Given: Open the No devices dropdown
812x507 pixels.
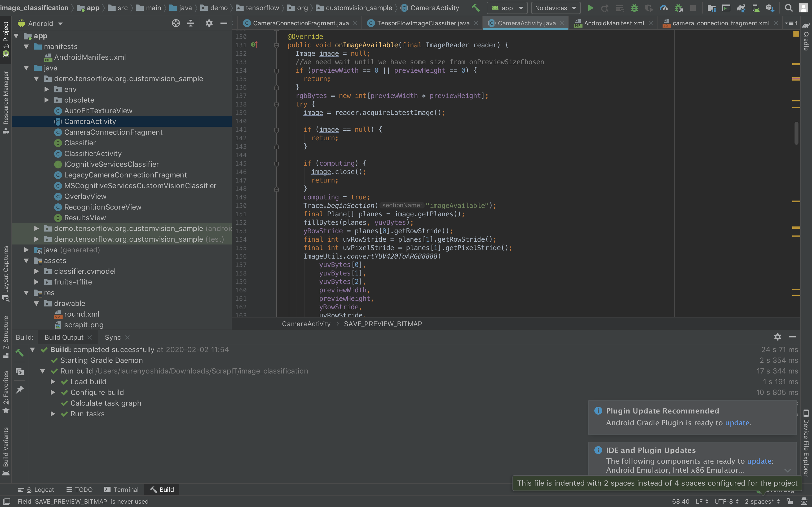Looking at the screenshot, I should pyautogui.click(x=555, y=8).
